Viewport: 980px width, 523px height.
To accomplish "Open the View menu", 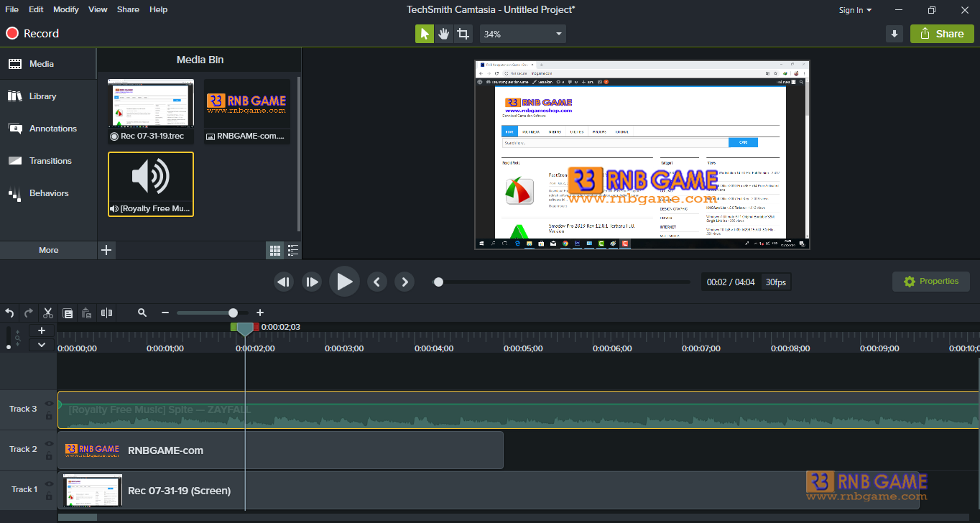I will pyautogui.click(x=98, y=9).
